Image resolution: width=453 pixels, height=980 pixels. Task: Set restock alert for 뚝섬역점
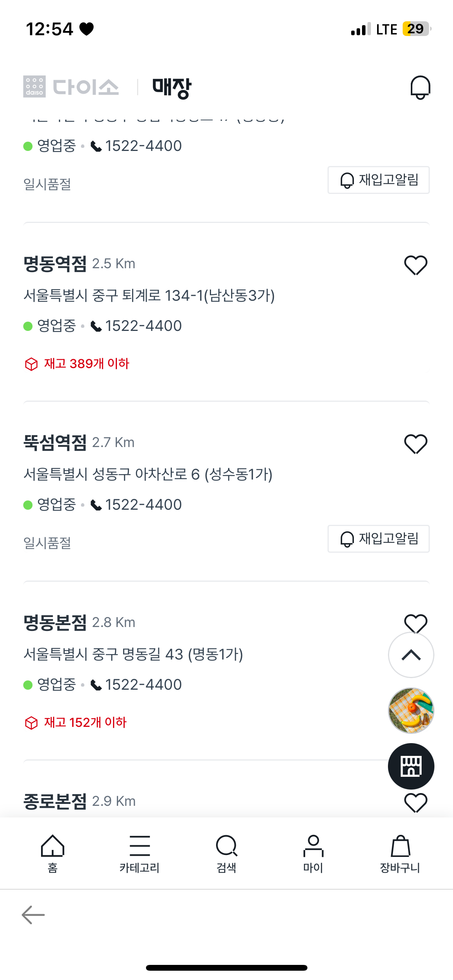click(378, 539)
